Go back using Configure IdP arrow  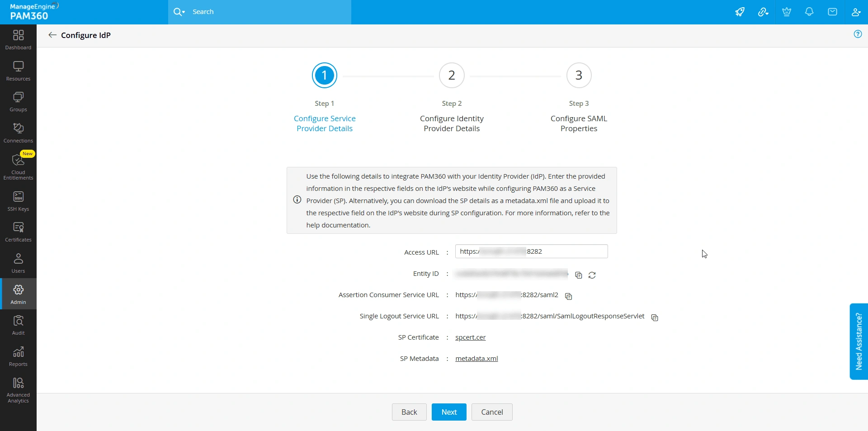52,35
